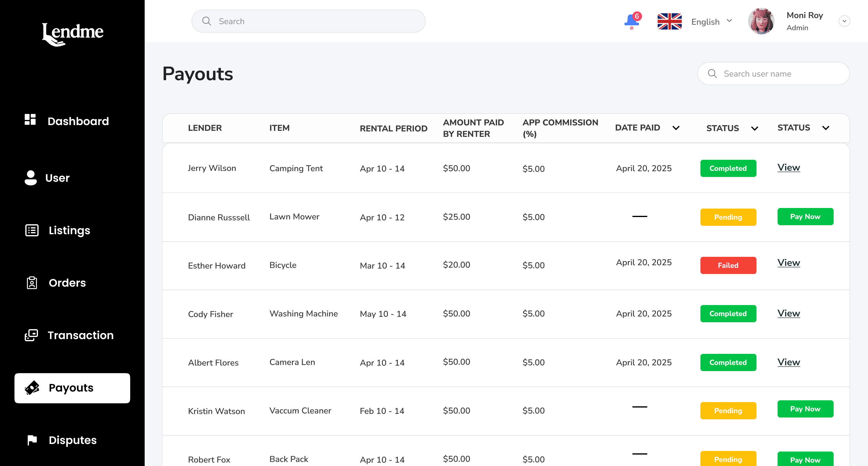The width and height of the screenshot is (868, 466).
Task: Click the Transaction icon in the sidebar
Action: 31,335
